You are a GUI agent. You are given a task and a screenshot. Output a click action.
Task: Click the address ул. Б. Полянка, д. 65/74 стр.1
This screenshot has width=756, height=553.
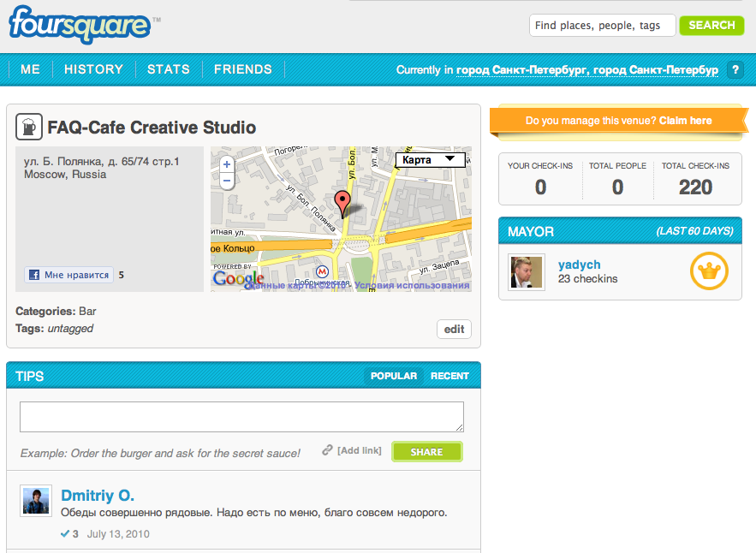click(x=102, y=161)
